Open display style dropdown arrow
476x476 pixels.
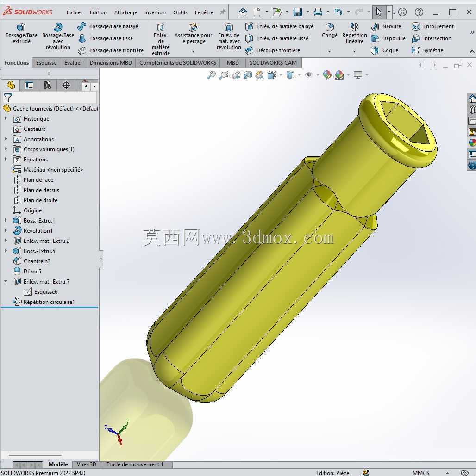pyautogui.click(x=300, y=75)
